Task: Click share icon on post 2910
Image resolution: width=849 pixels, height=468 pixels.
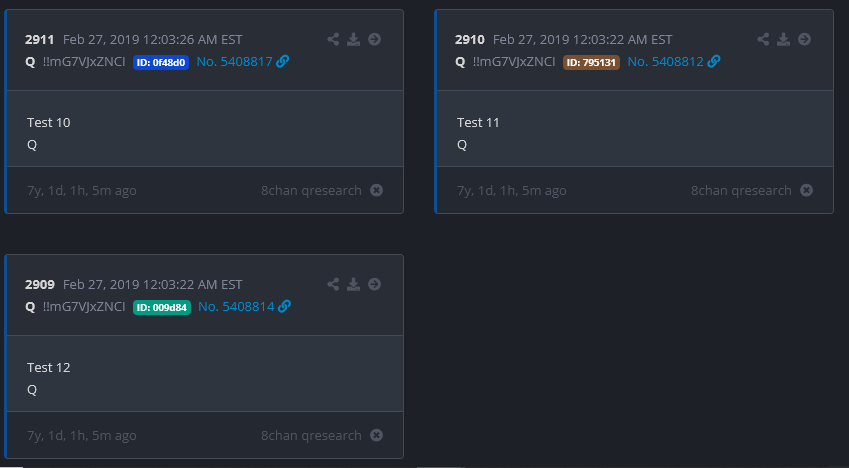Action: click(764, 39)
